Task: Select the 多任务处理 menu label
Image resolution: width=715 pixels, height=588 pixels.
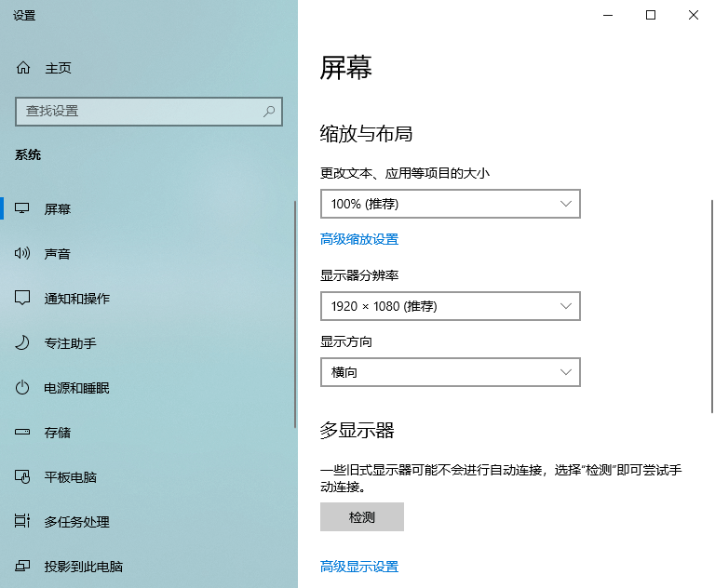Action: pyautogui.click(x=77, y=522)
